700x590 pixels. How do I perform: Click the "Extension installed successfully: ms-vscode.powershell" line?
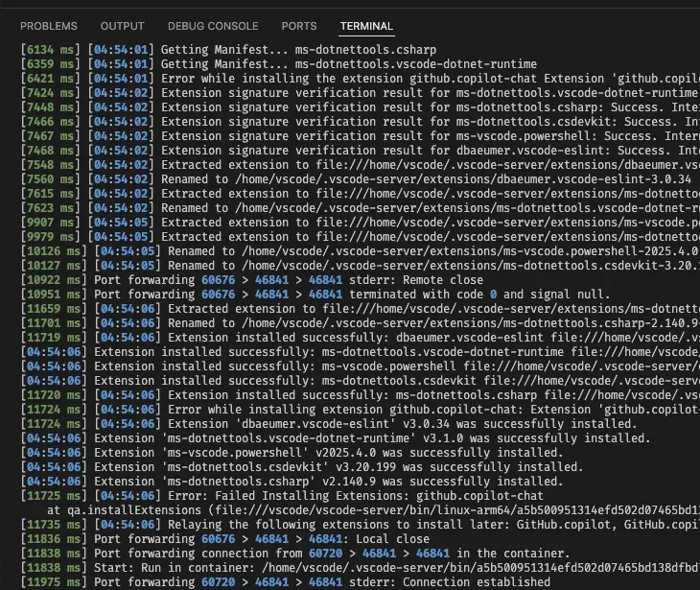361,366
